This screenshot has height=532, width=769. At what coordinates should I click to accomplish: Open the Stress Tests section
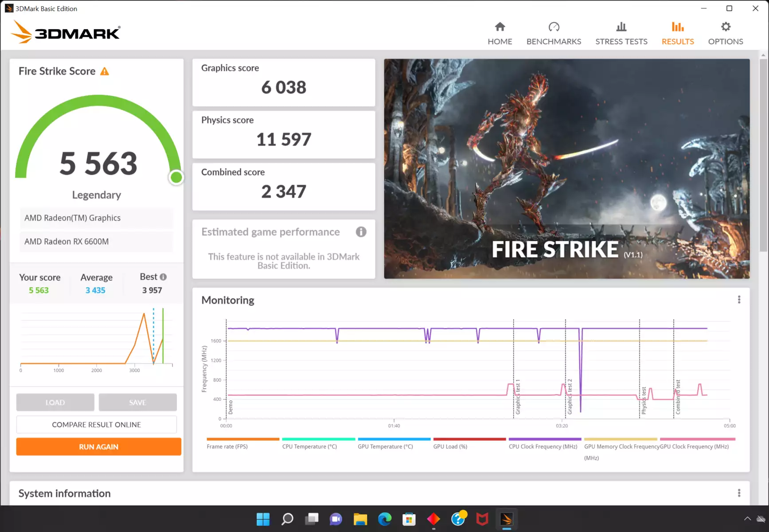point(621,34)
